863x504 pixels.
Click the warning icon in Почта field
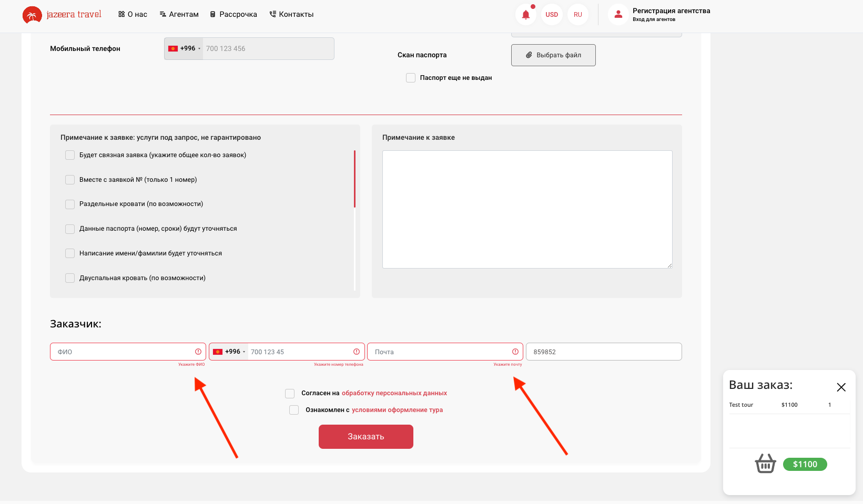pyautogui.click(x=515, y=352)
